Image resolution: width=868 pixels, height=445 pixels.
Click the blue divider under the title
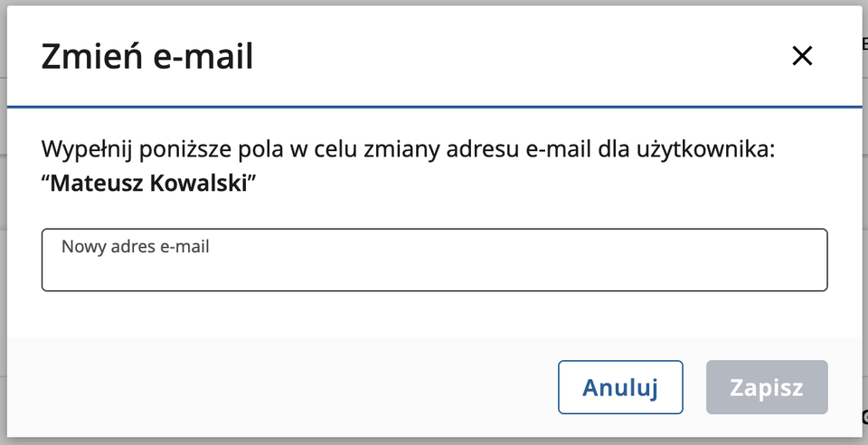[x=434, y=108]
